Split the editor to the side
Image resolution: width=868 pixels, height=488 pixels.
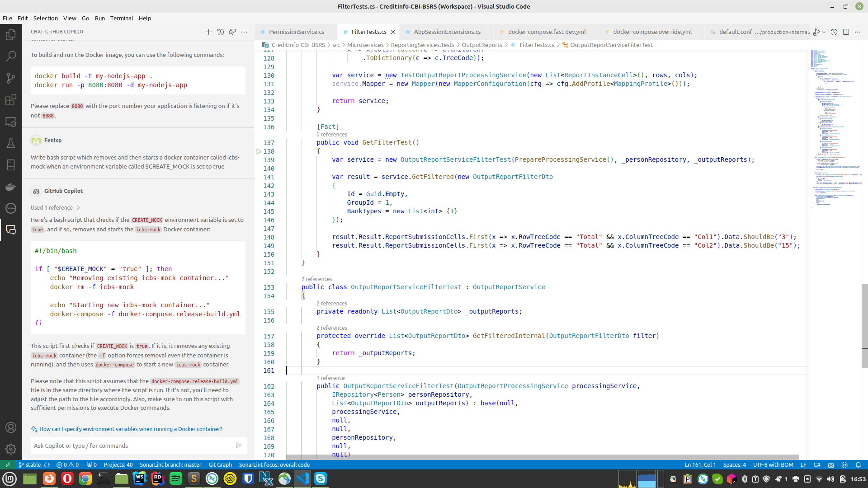(846, 32)
